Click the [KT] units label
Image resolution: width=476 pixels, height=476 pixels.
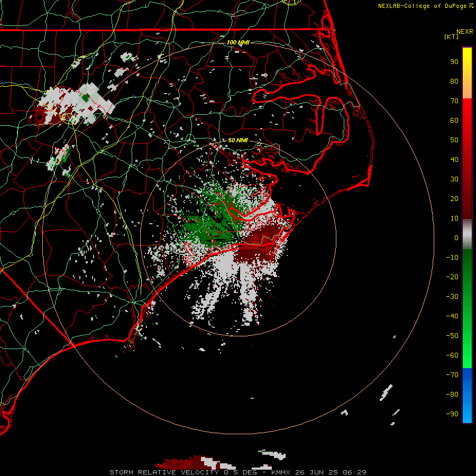point(452,36)
